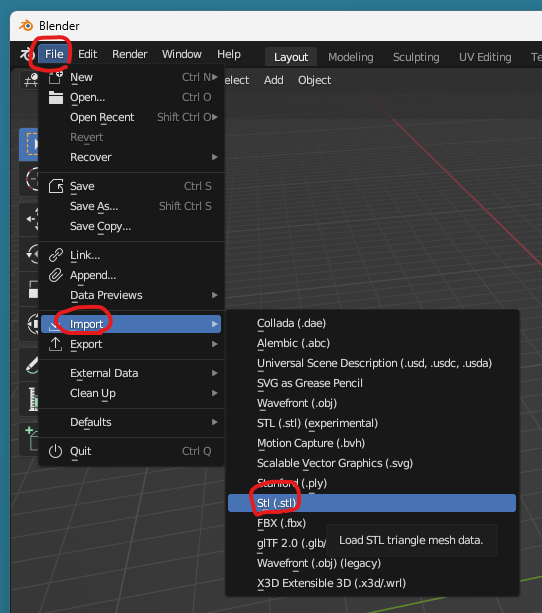Click the paperclip icon beside Append
This screenshot has width=542, height=613.
pos(56,276)
